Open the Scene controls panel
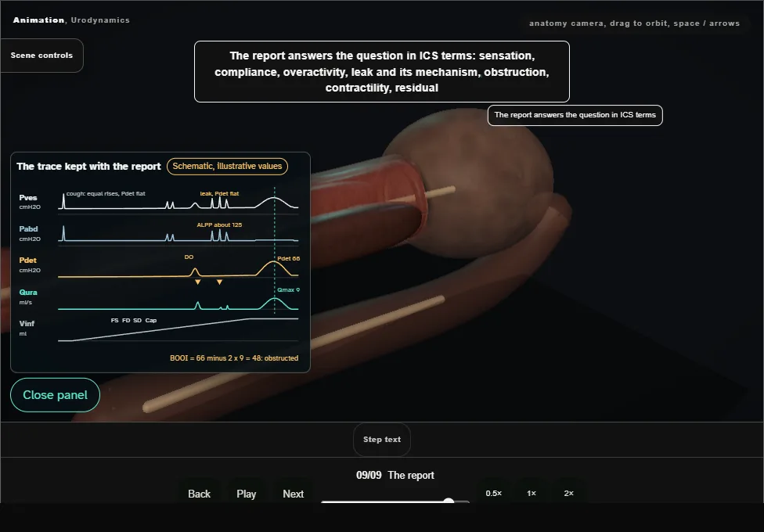 (42, 56)
